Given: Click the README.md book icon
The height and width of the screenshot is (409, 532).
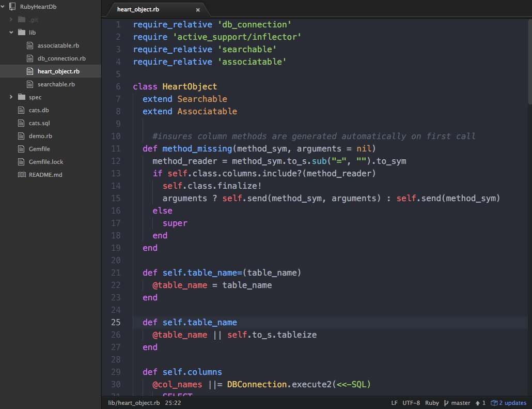Looking at the screenshot, I should [21, 175].
